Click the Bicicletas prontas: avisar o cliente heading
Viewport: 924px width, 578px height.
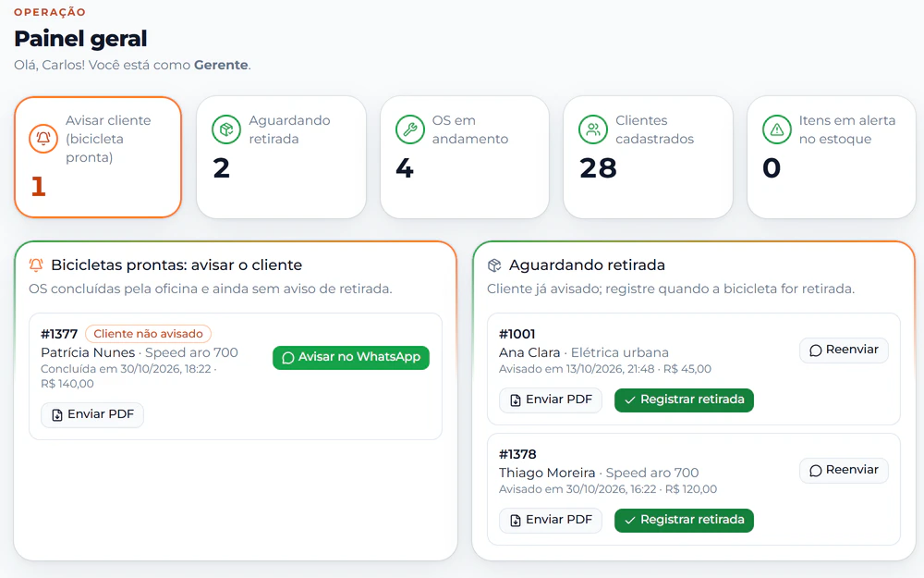[176, 265]
